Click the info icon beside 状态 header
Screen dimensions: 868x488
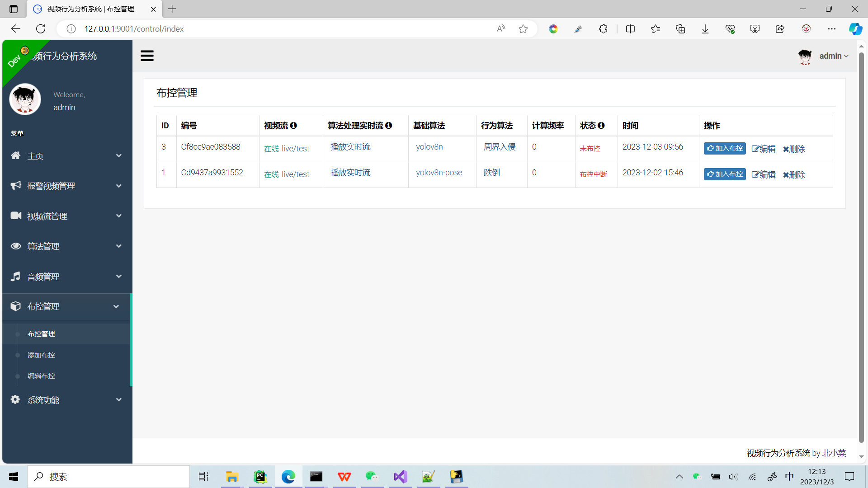(x=601, y=125)
